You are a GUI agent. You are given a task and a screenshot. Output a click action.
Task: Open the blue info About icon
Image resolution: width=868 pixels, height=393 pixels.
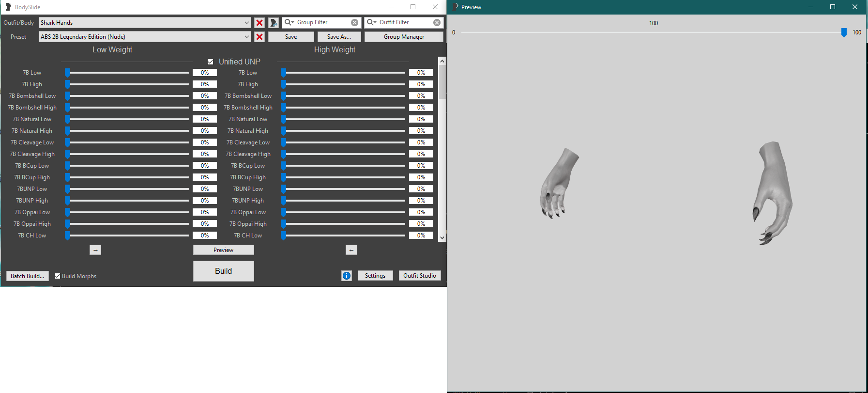click(x=347, y=276)
